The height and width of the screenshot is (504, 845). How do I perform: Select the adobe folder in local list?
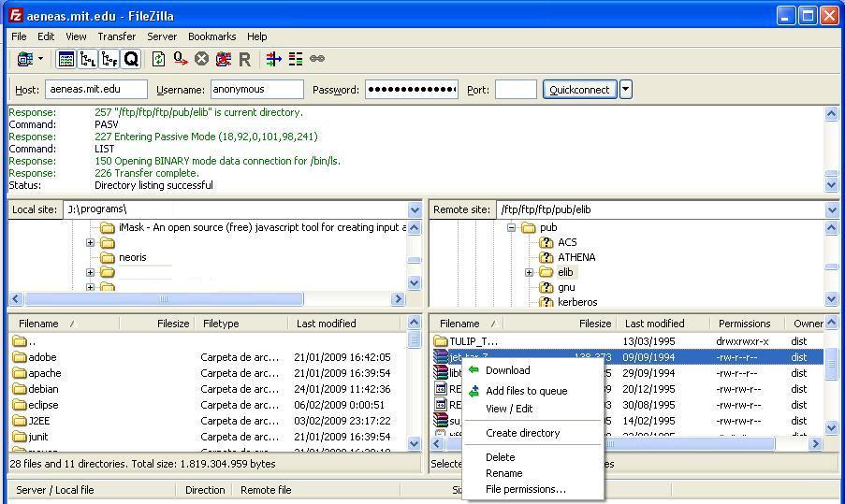[42, 357]
